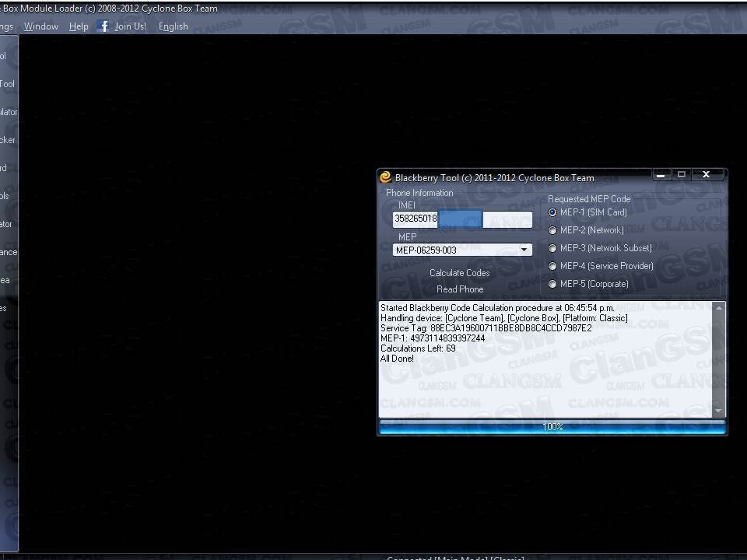The width and height of the screenshot is (747, 560).
Task: Open the English language menu
Action: [173, 26]
